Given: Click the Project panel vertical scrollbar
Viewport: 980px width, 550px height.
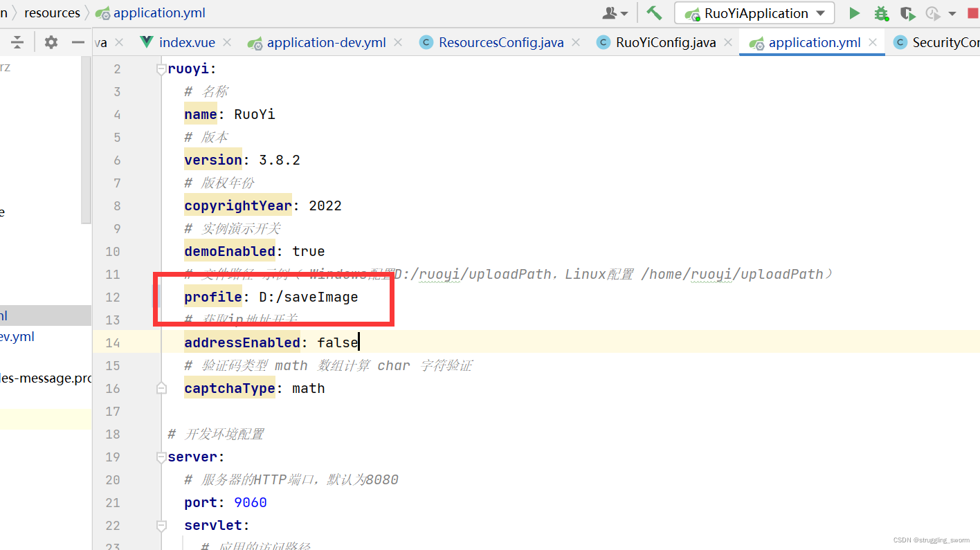Looking at the screenshot, I should point(86,140).
